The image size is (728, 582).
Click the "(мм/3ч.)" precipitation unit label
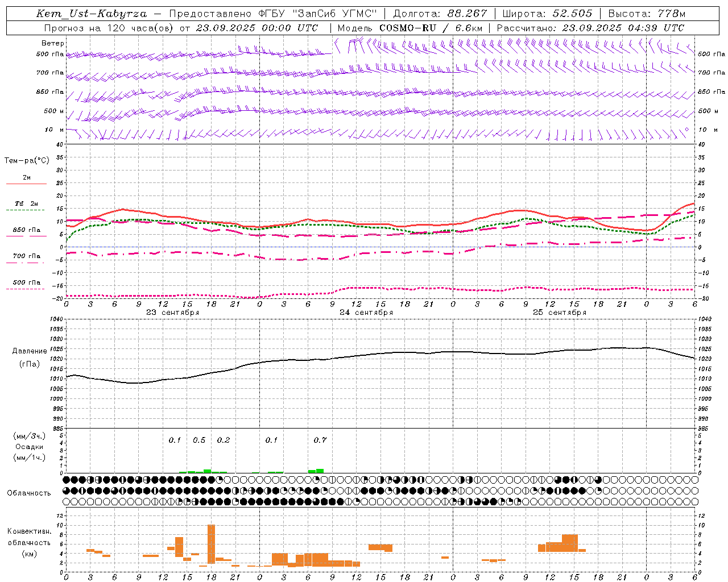pyautogui.click(x=30, y=436)
